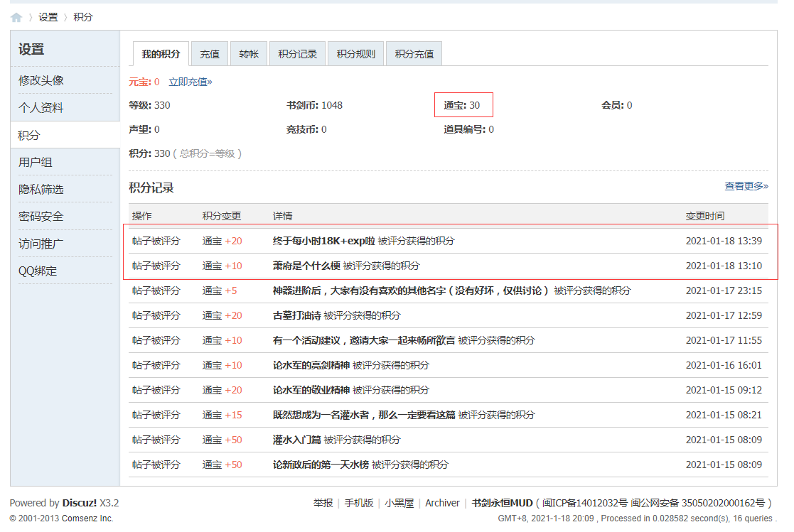
Task: Click timestamp 2021-01-18 13:39
Action: point(724,241)
